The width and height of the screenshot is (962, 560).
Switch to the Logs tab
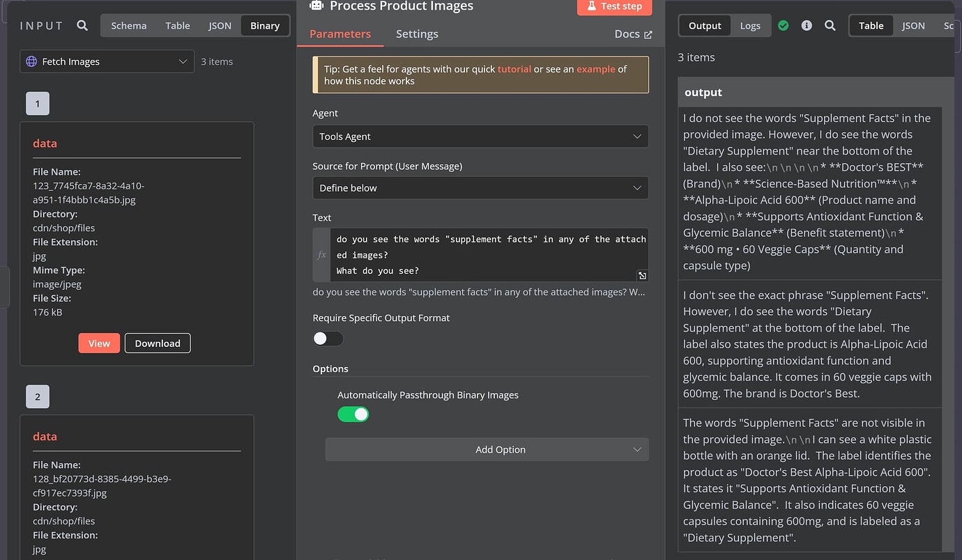click(750, 26)
